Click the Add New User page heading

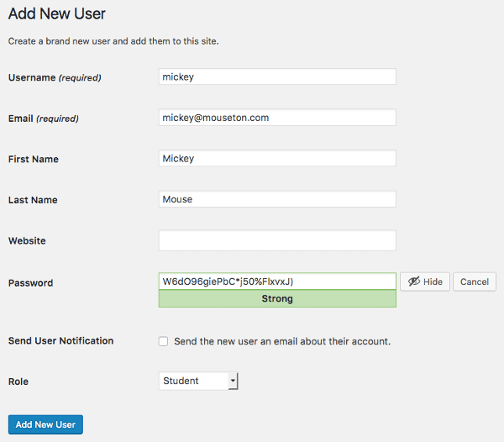click(57, 13)
